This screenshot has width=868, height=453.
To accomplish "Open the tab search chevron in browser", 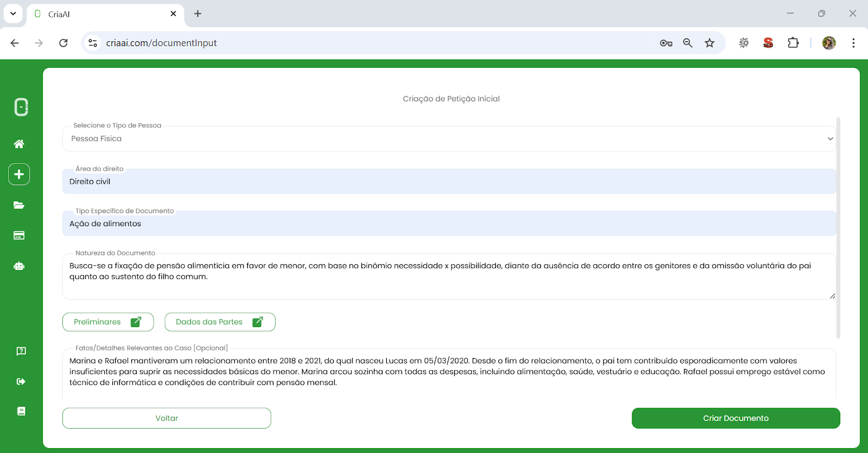I will click(13, 14).
